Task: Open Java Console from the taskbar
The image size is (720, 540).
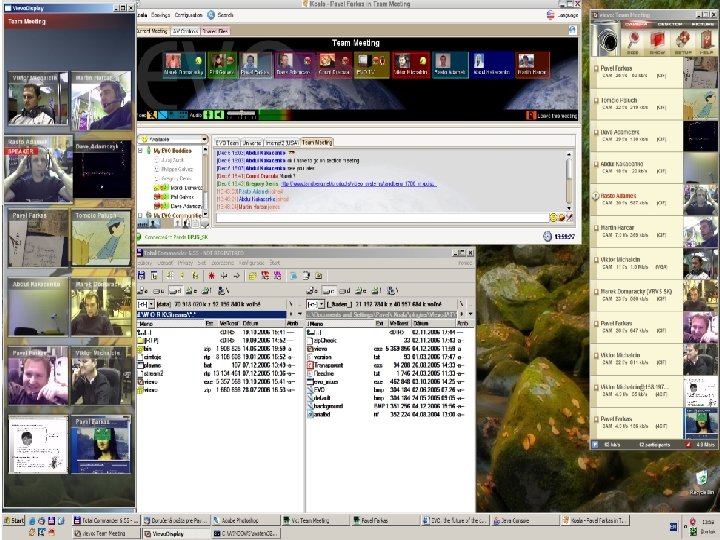Action: 525,520
